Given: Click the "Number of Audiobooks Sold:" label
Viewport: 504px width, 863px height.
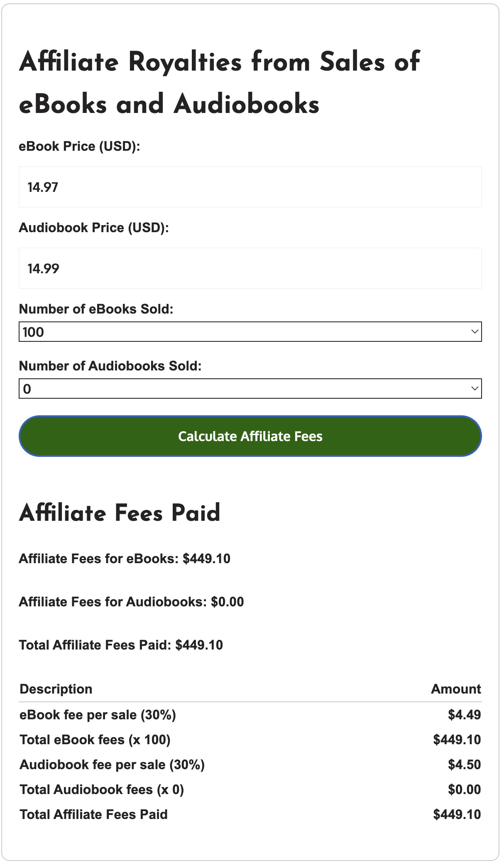Looking at the screenshot, I should (x=110, y=366).
